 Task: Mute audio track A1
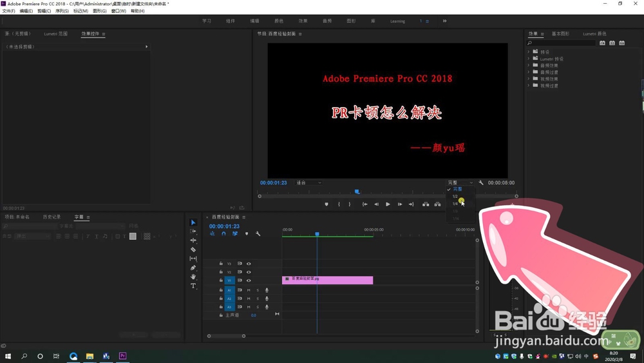(249, 290)
